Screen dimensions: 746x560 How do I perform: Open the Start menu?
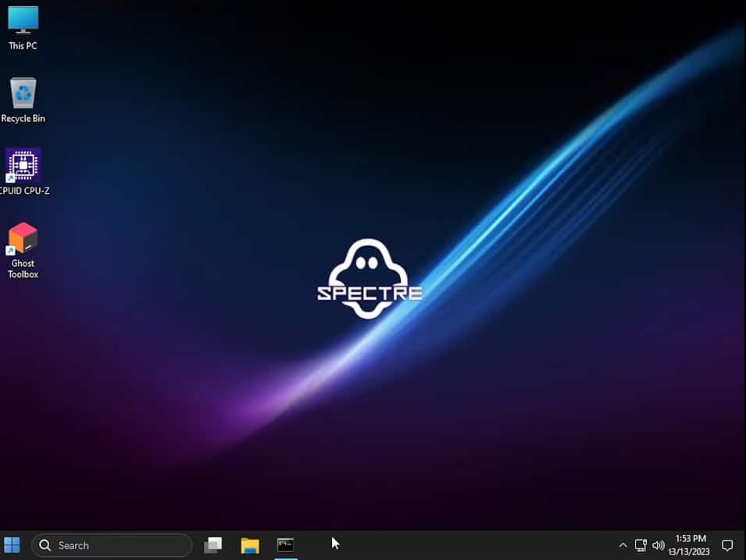pyautogui.click(x=12, y=544)
